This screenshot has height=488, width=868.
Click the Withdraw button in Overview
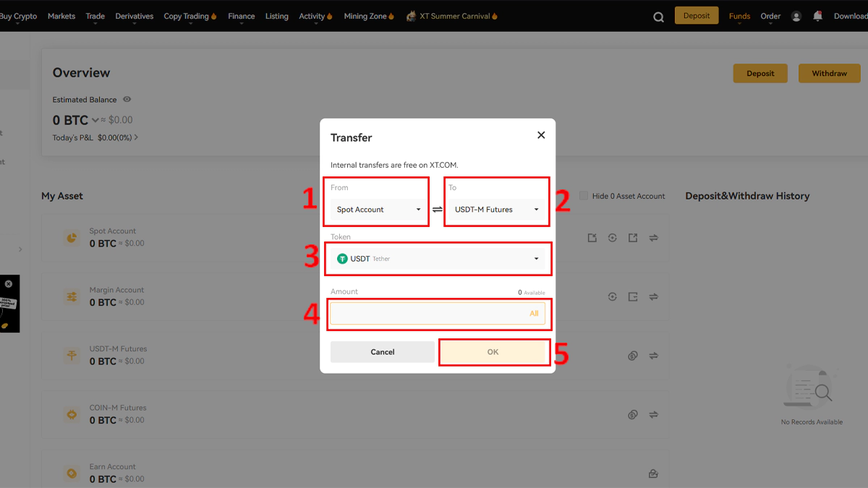(x=830, y=73)
